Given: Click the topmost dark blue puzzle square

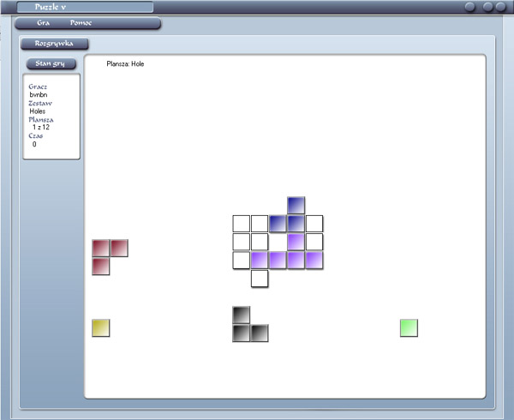Looking at the screenshot, I should [x=296, y=206].
